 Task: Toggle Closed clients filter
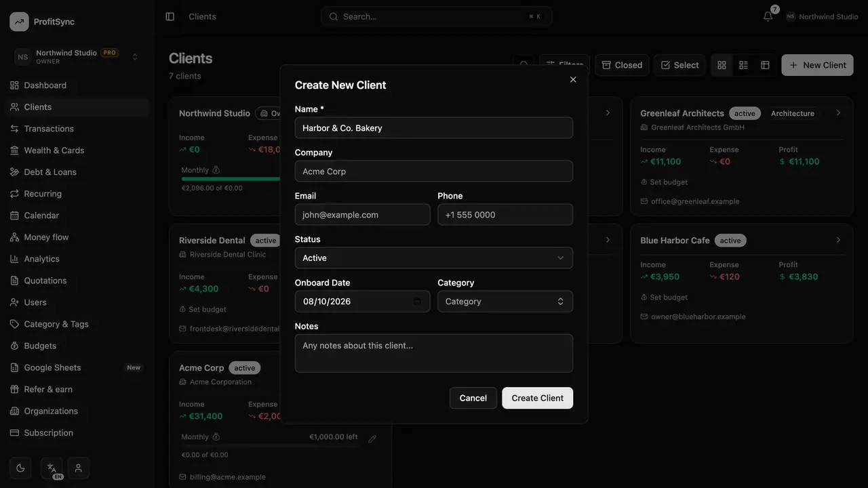pyautogui.click(x=622, y=65)
